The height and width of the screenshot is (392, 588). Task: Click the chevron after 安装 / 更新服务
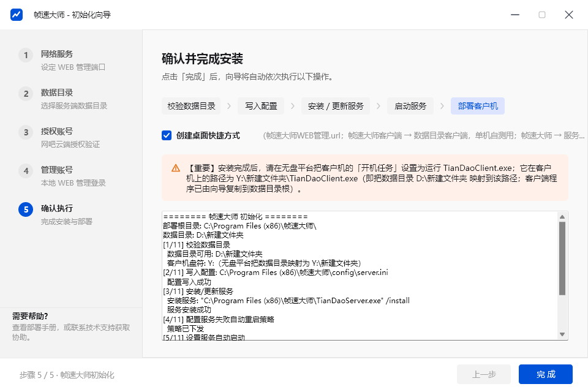pyautogui.click(x=379, y=106)
